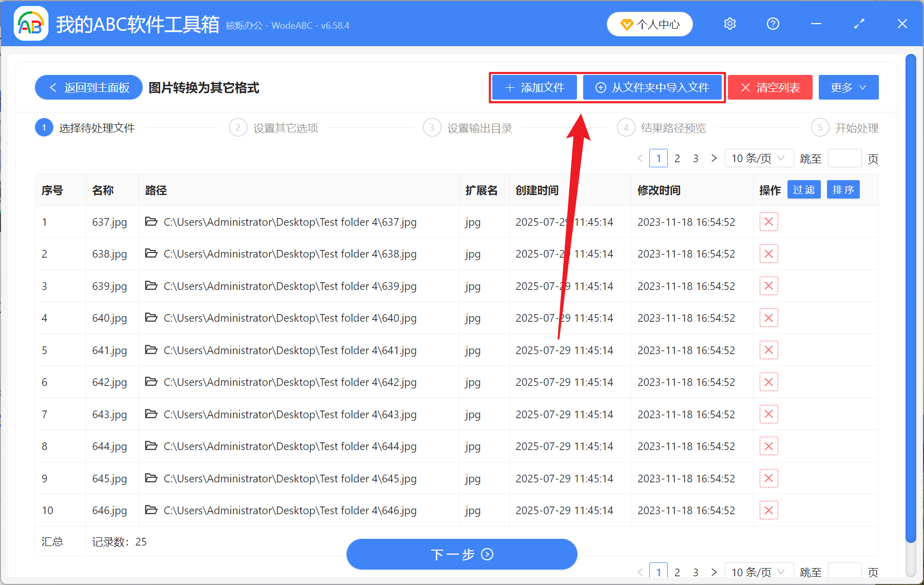Click the folder icon beside 637.jpg path

point(150,222)
